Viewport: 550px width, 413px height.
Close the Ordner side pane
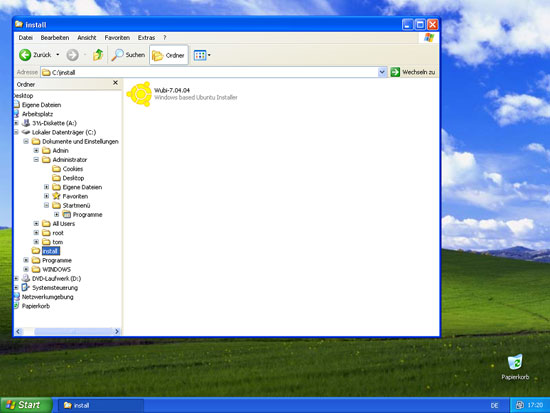pyautogui.click(x=115, y=83)
